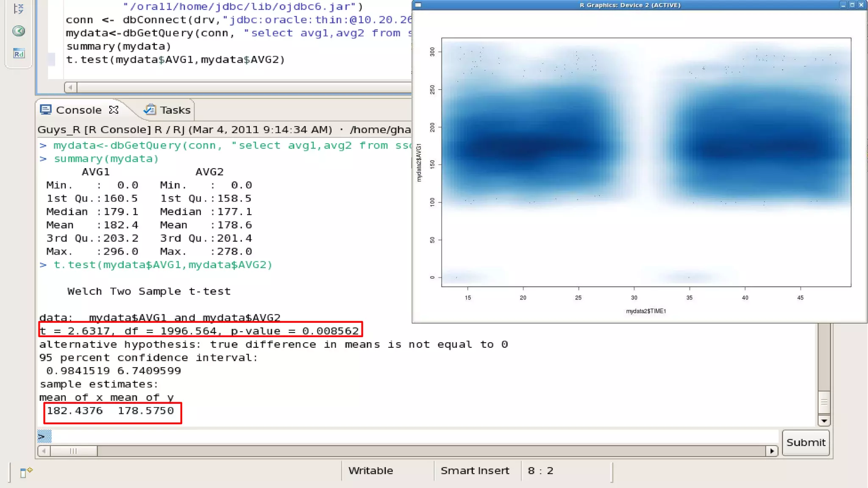This screenshot has width=868, height=488.
Task: Open the R help view icon
Action: pos(19,31)
